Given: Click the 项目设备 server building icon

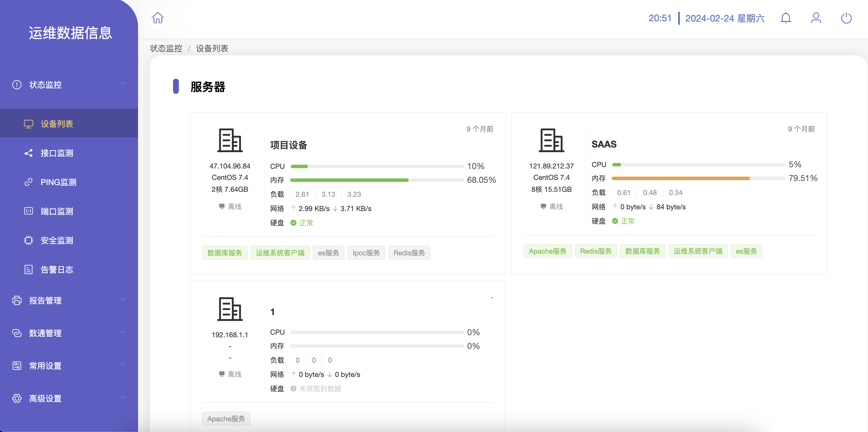Looking at the screenshot, I should (230, 140).
